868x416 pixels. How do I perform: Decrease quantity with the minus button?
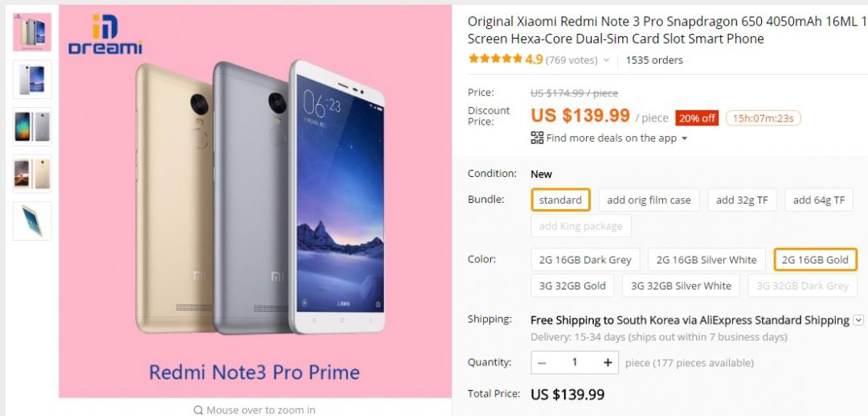[x=542, y=363]
